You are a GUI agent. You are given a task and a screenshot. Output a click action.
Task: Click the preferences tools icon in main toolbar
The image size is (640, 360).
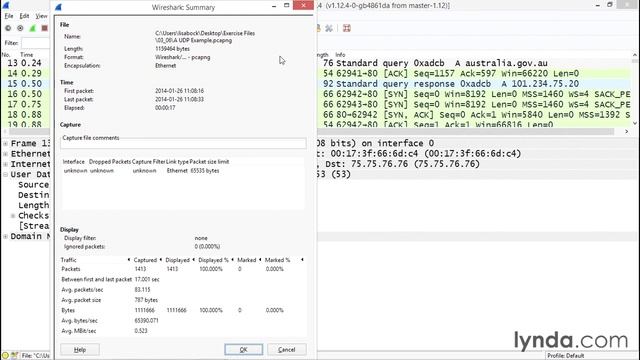(x=329, y=28)
